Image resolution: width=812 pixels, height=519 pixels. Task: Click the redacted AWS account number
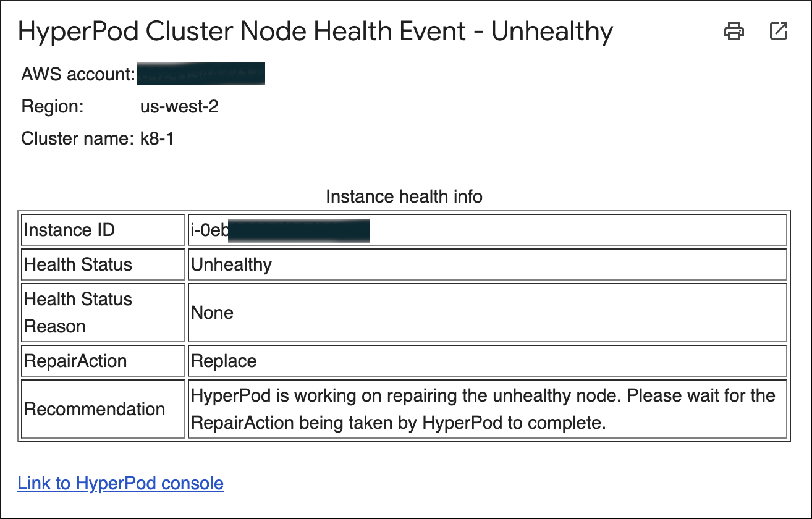(200, 74)
